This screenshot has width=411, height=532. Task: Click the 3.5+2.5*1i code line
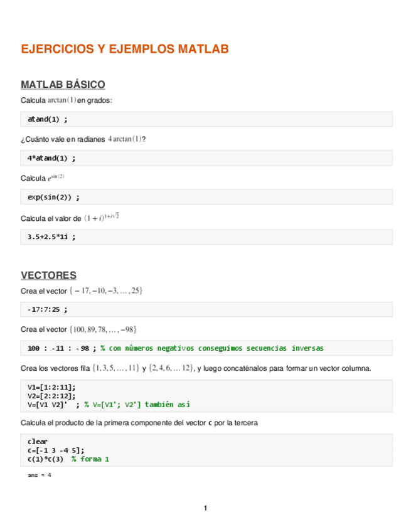pyautogui.click(x=51, y=237)
